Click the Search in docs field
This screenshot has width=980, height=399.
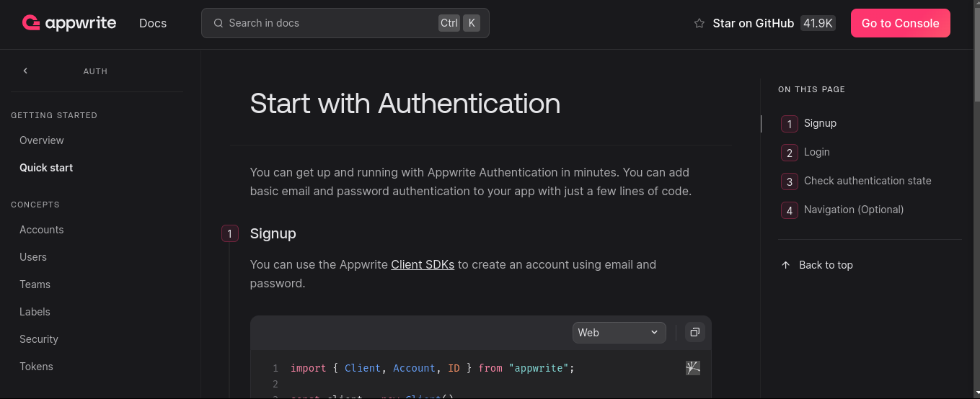(x=345, y=23)
